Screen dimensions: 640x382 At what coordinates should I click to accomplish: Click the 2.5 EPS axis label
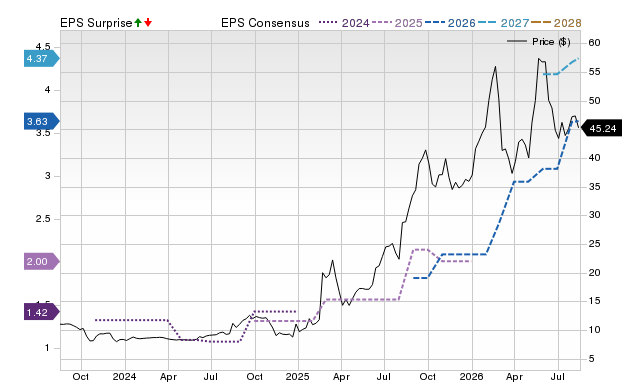[x=42, y=219]
